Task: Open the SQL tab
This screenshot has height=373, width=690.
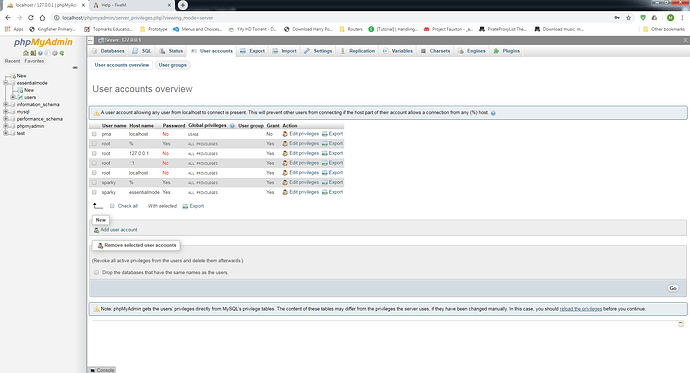Action: click(x=142, y=51)
